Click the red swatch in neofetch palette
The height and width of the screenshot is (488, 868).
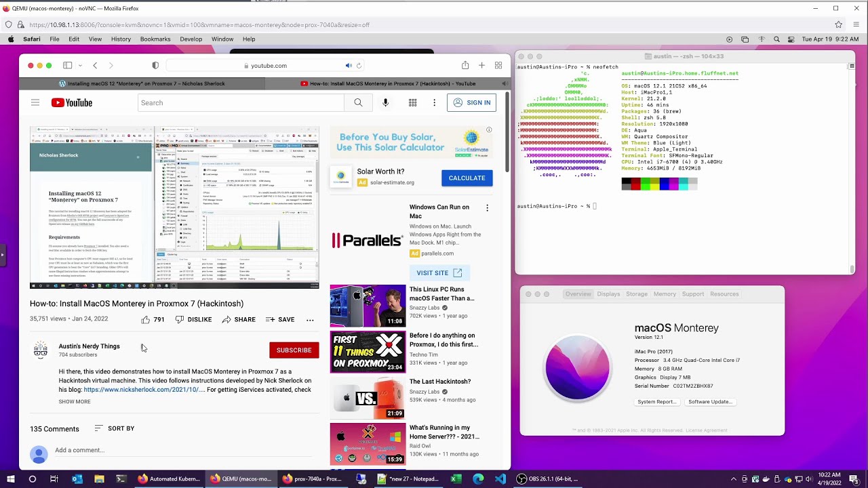[635, 184]
